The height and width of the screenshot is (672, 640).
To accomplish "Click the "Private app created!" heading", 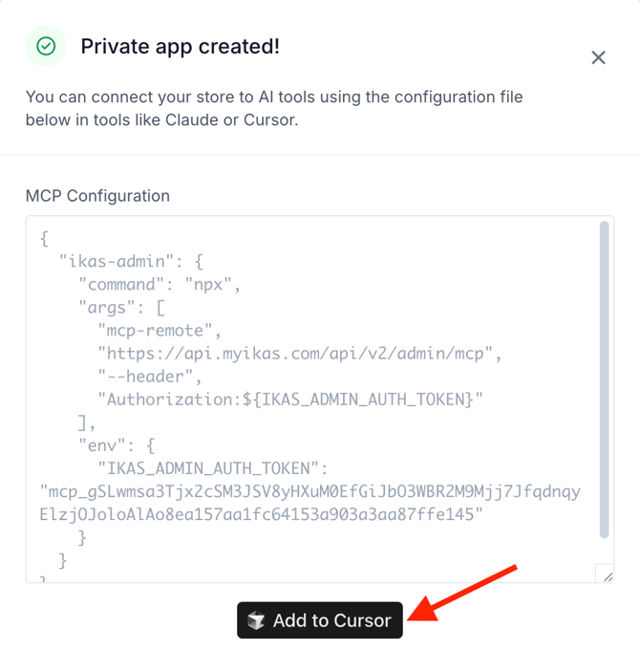I will (180, 46).
